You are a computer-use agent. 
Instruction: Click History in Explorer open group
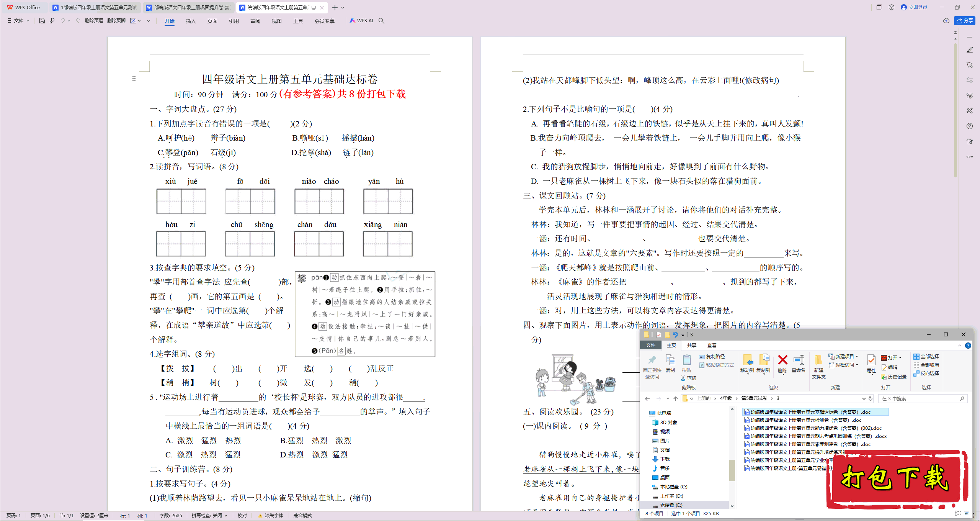point(894,377)
